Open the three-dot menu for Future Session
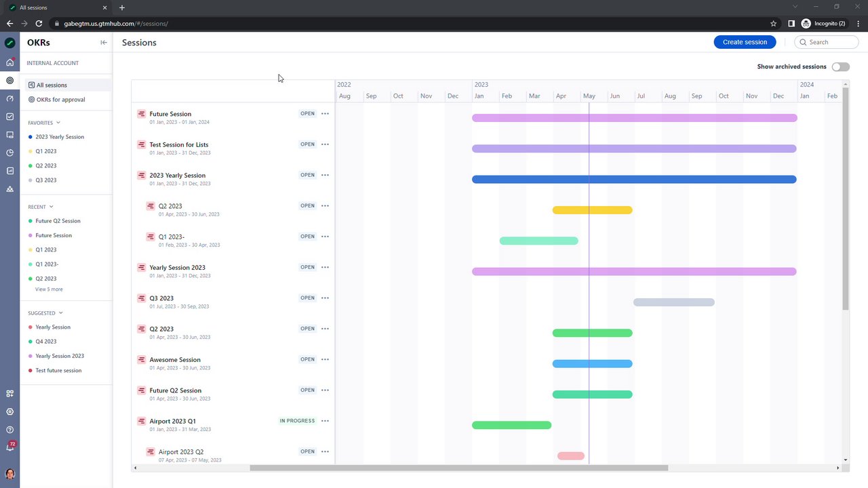Screen dimensions: 868x488 coord(325,114)
